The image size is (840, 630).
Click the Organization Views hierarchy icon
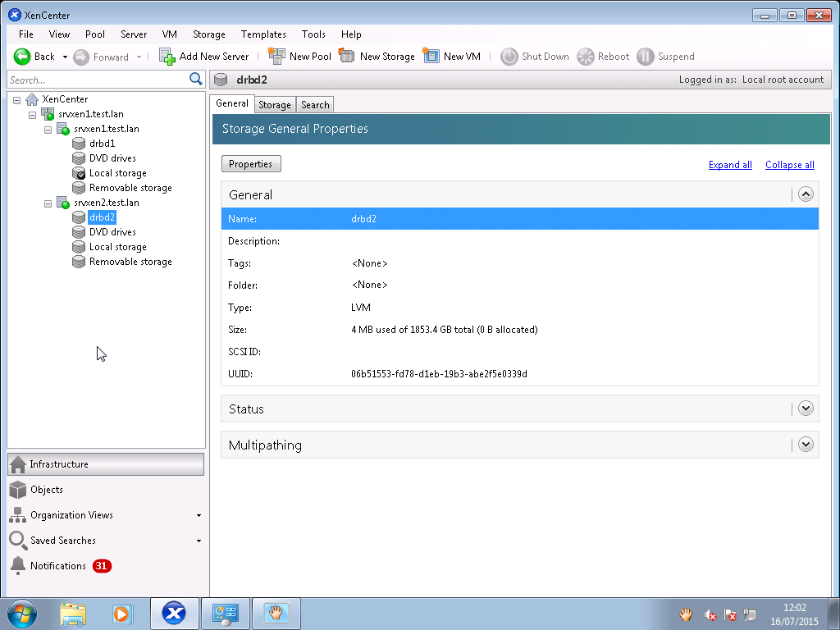[x=18, y=515]
